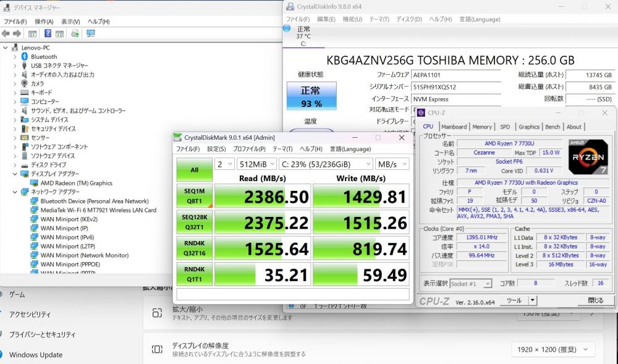The image size is (618, 364).
Task: Open the drive selector C: 23% dropdown
Action: (x=326, y=164)
